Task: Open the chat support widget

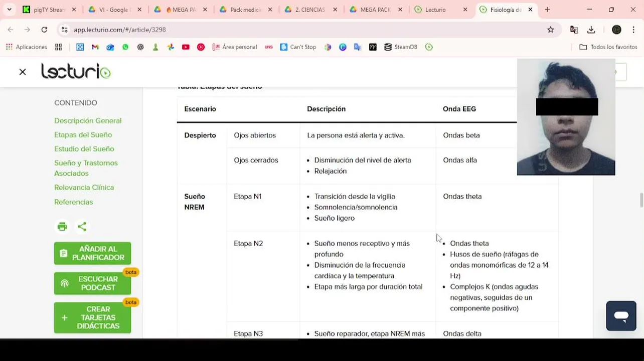Action: [621, 316]
